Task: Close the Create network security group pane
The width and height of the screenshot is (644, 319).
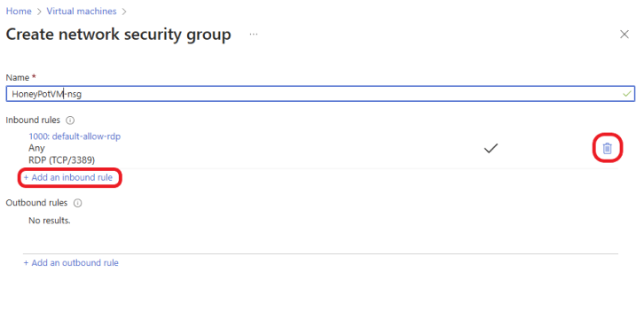Action: coord(624,35)
